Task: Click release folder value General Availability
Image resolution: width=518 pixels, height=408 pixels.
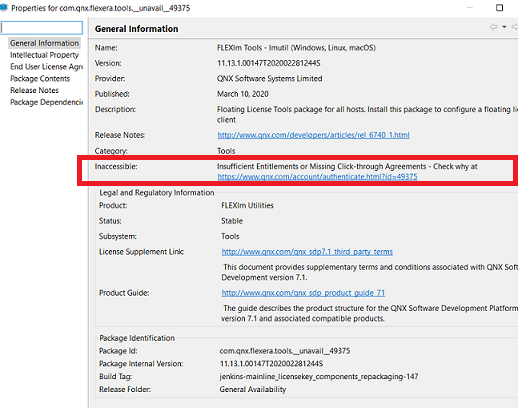Action: coord(253,389)
